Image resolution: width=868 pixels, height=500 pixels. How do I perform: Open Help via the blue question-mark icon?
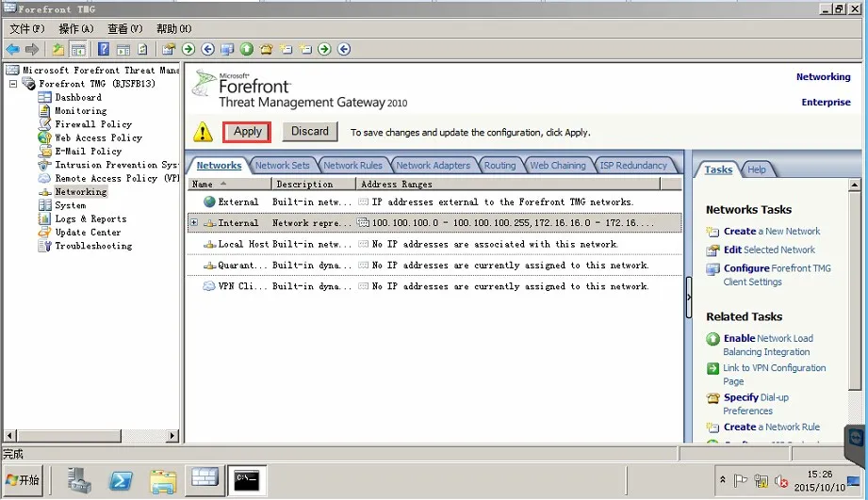click(x=104, y=49)
